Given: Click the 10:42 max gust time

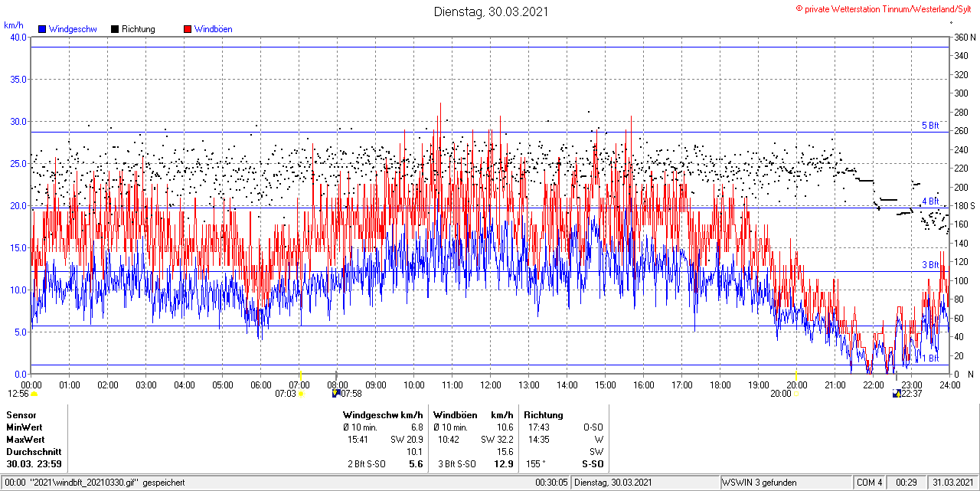Looking at the screenshot, I should point(449,440).
